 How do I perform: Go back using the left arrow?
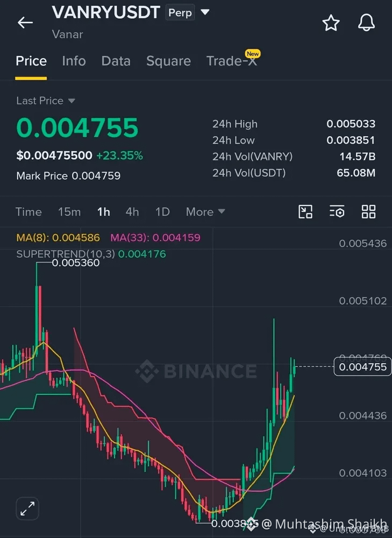click(x=25, y=23)
